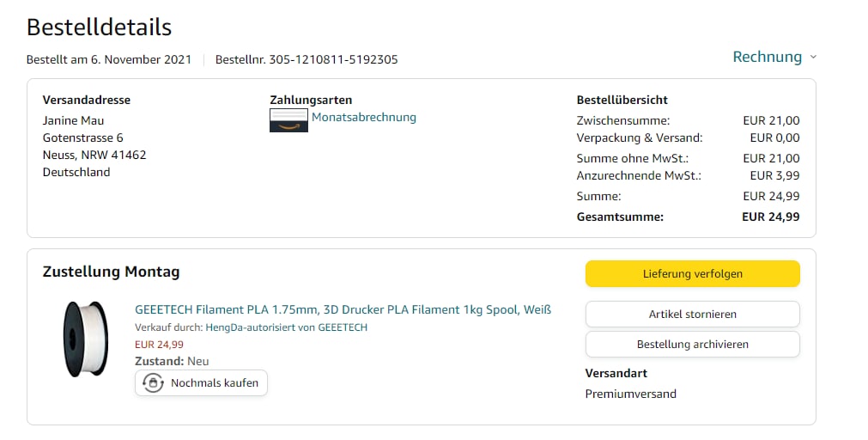The height and width of the screenshot is (440, 868).
Task: Click the Zustellung Montag heading
Action: click(x=111, y=272)
